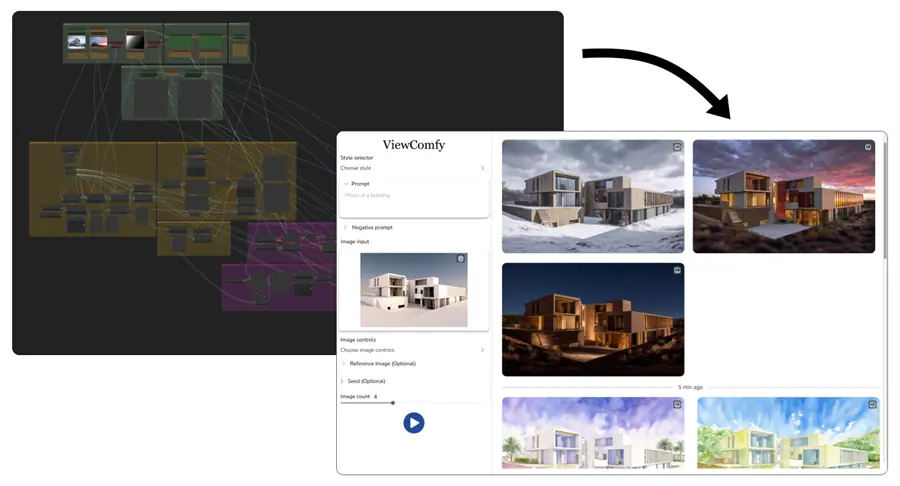
Task: Open the night-time building render thumbnail
Action: (x=593, y=319)
